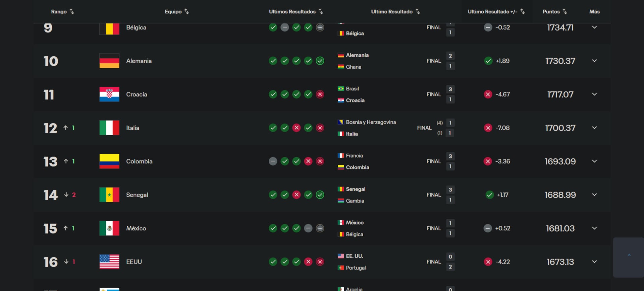The height and width of the screenshot is (291, 644).
Task: Click Italia's third result, the red loss
Action: [297, 128]
